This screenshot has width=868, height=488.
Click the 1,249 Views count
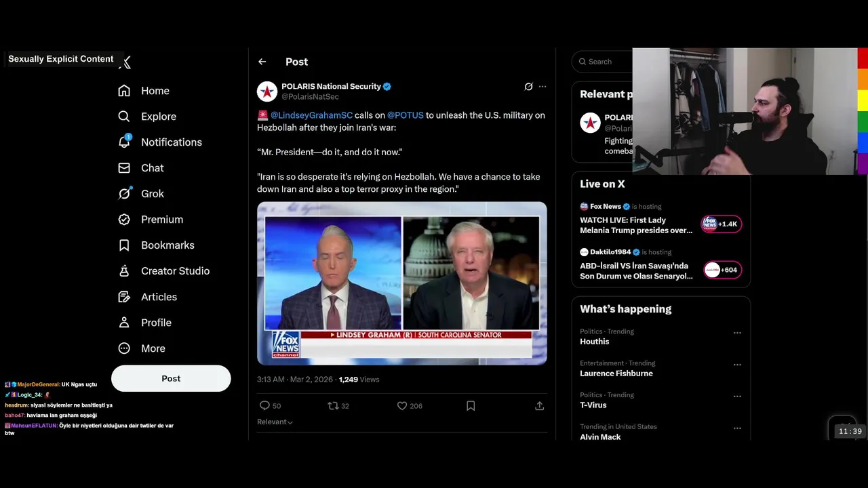pyautogui.click(x=359, y=380)
